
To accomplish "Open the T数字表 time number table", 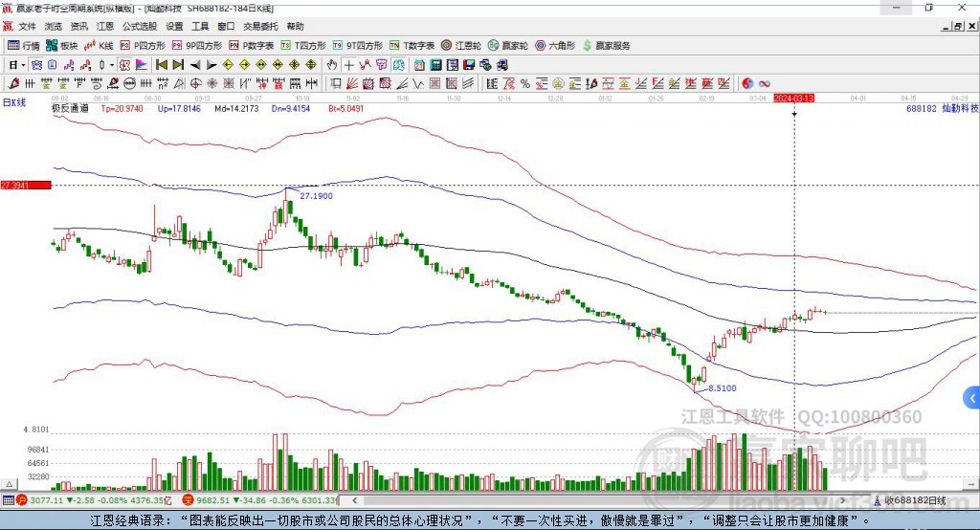I will [x=412, y=46].
